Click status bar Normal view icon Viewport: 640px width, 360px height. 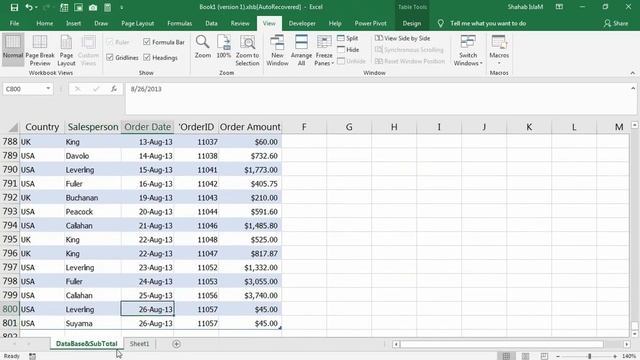pos(506,356)
